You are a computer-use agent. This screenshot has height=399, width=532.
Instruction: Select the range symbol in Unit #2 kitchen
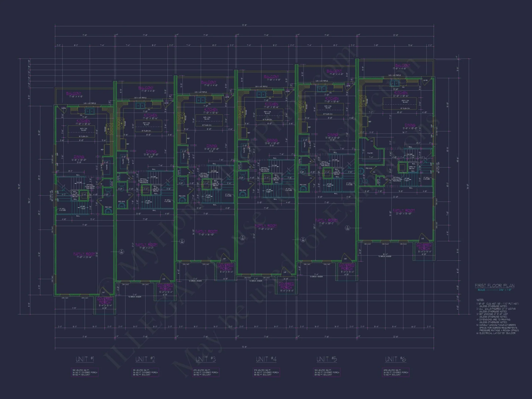pos(120,124)
